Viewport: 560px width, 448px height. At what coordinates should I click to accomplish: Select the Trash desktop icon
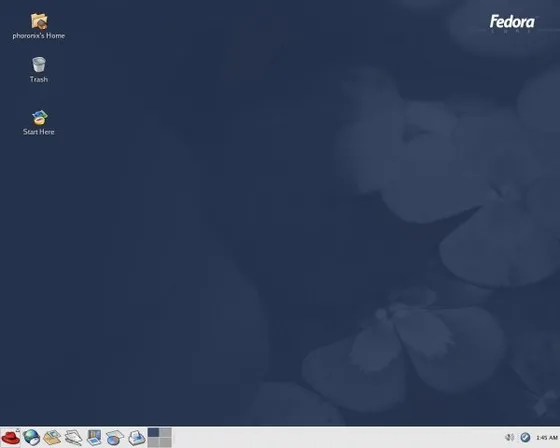[39, 65]
